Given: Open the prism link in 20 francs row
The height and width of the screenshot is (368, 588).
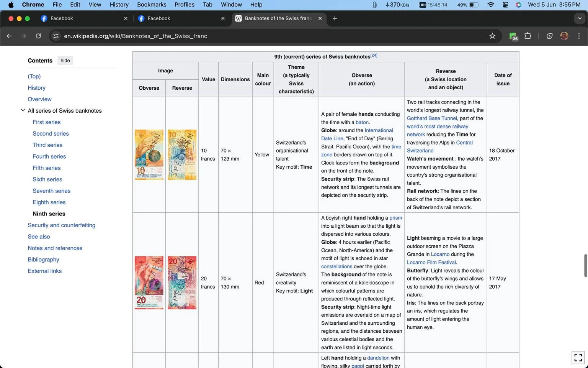Looking at the screenshot, I should pos(395,218).
